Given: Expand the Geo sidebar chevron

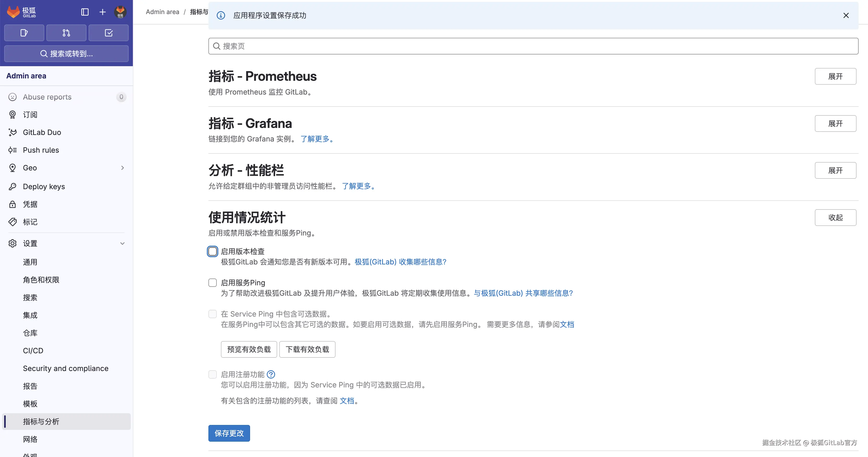Looking at the screenshot, I should pos(122,168).
